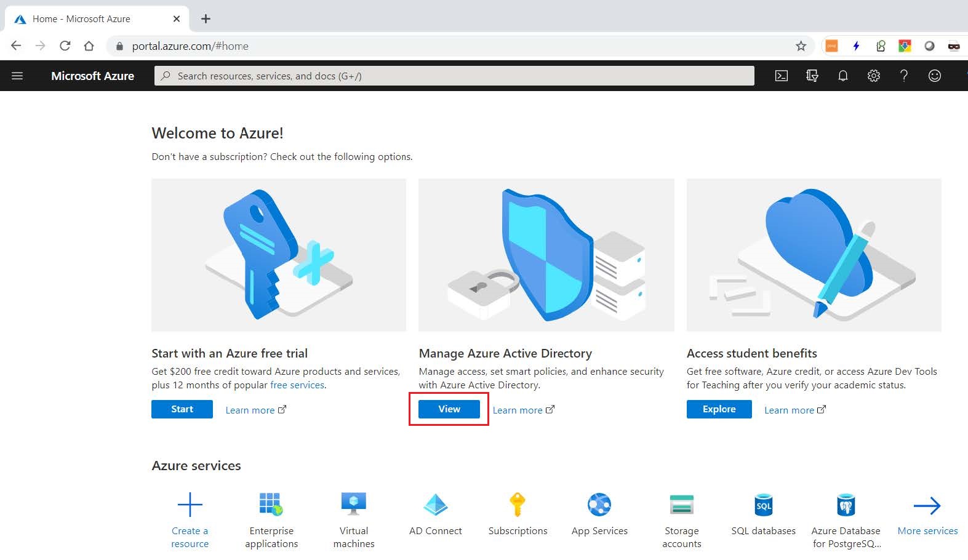
Task: Open Enterprise applications service icon
Action: (x=271, y=505)
